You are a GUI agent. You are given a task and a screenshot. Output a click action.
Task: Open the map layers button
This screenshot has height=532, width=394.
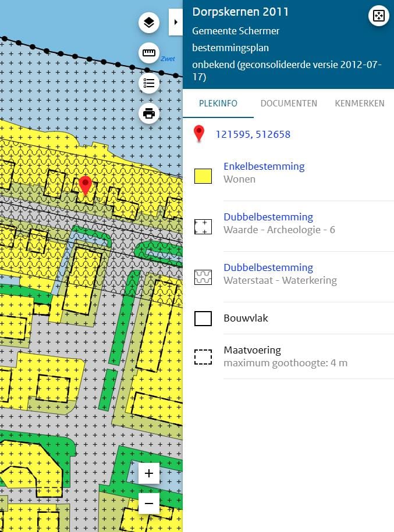149,23
